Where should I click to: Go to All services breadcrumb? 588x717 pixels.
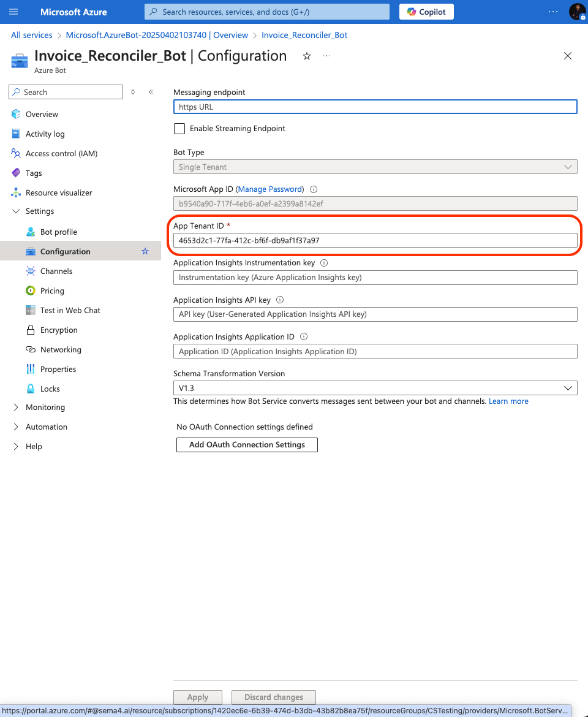(31, 35)
